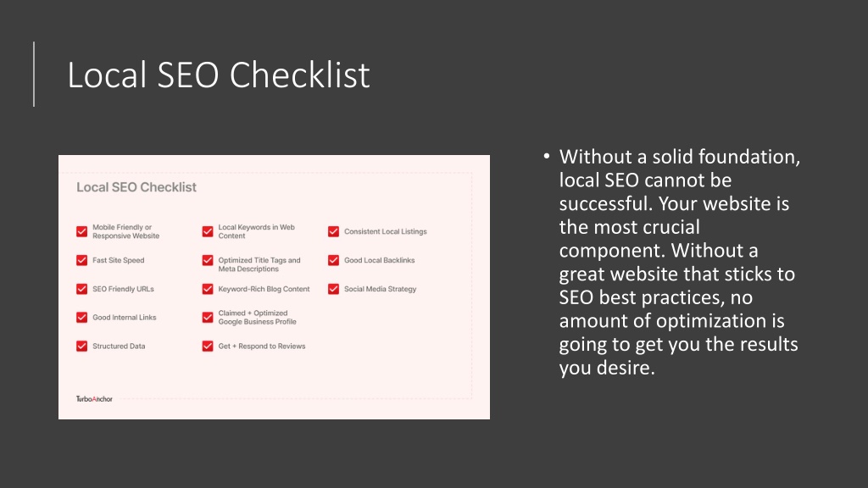Viewport: 868px width, 488px height.
Task: Click the Good Internal Links checkbox
Action: point(82,317)
